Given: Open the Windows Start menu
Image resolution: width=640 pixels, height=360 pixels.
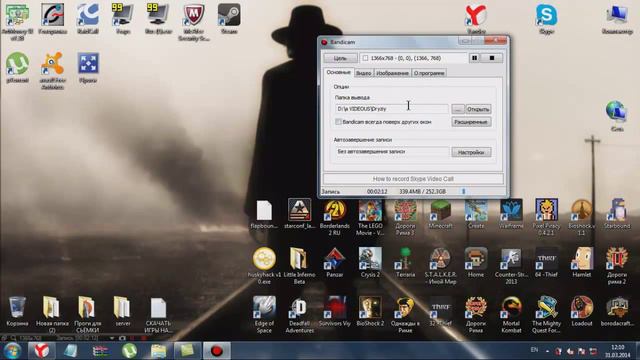Looking at the screenshot, I should [12, 351].
